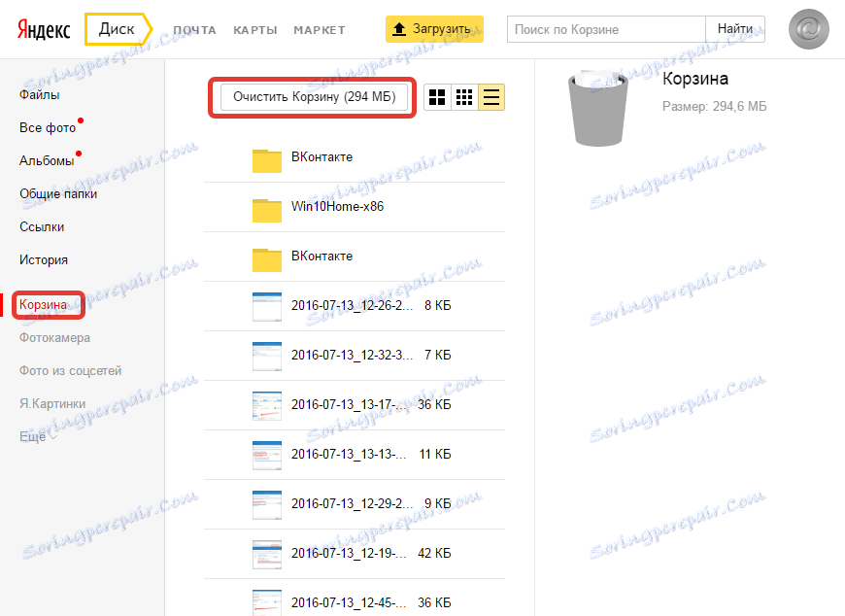Click the folder icon for Win10Home-x86

click(267, 210)
